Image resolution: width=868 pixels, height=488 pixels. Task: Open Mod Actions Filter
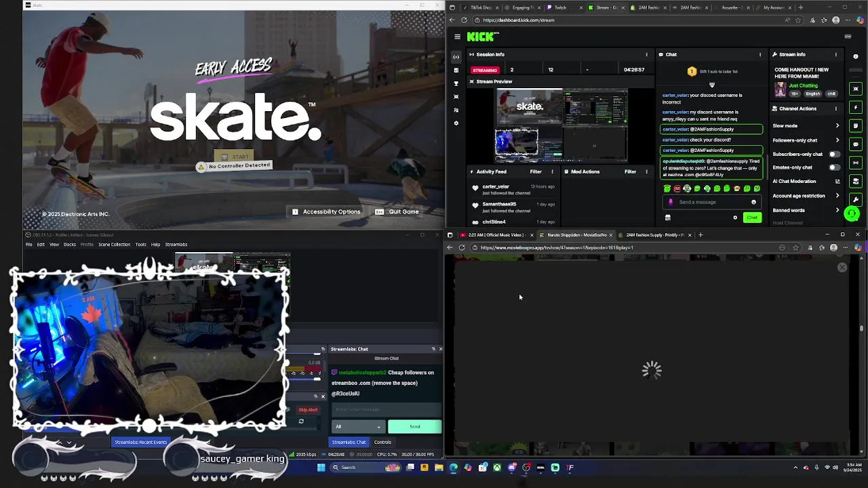630,171
